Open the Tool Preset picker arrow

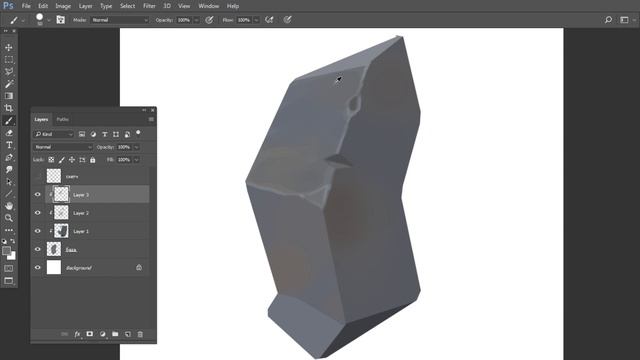coord(23,20)
